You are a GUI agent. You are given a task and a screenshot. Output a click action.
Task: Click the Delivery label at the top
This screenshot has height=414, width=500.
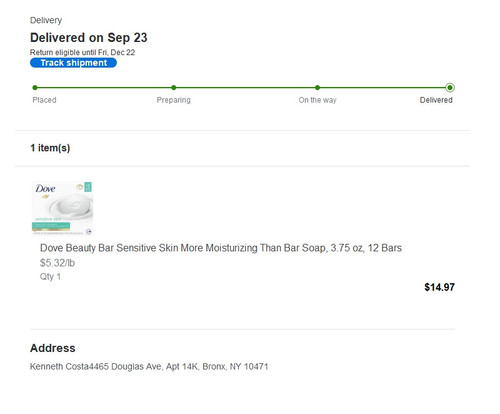46,20
